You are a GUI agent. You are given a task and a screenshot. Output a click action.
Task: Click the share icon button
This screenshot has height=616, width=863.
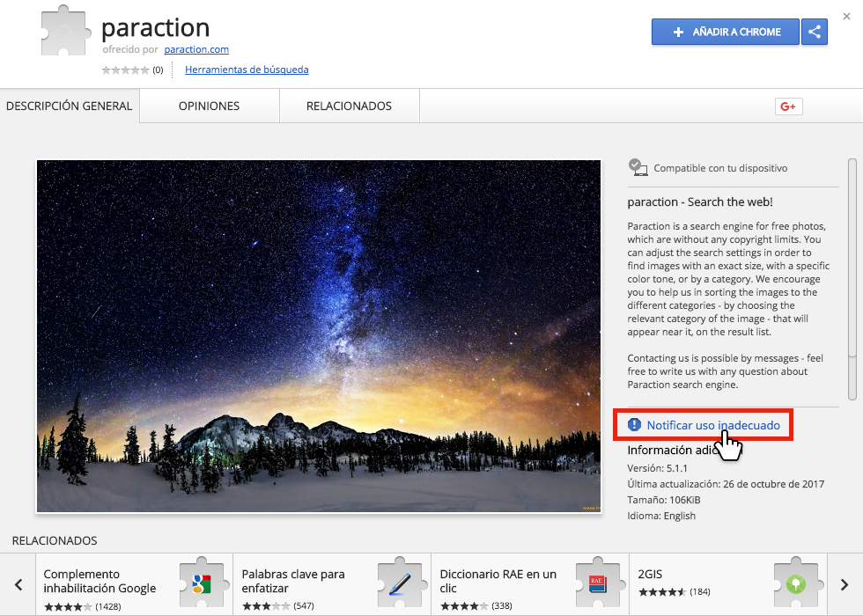tap(815, 32)
